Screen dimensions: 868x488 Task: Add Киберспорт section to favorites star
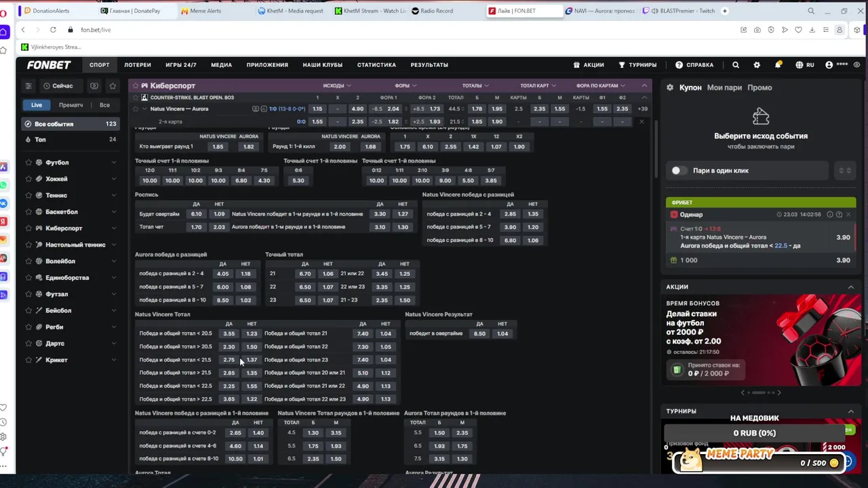pyautogui.click(x=135, y=86)
